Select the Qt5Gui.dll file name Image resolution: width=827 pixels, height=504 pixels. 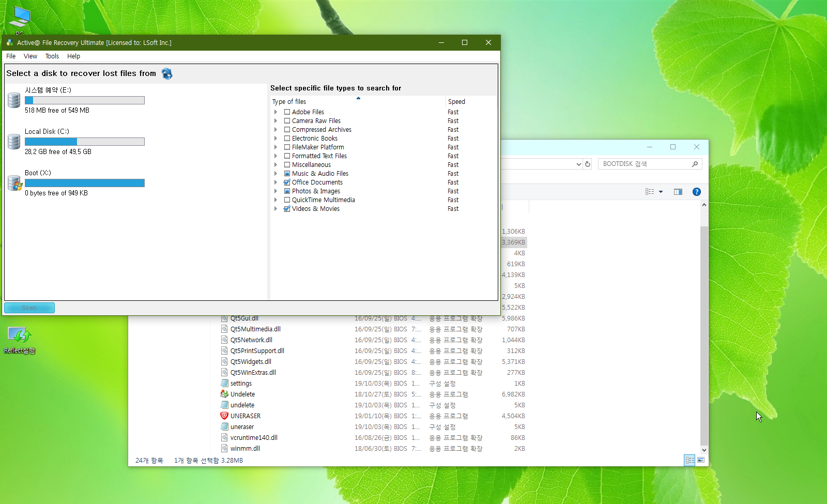click(x=244, y=318)
